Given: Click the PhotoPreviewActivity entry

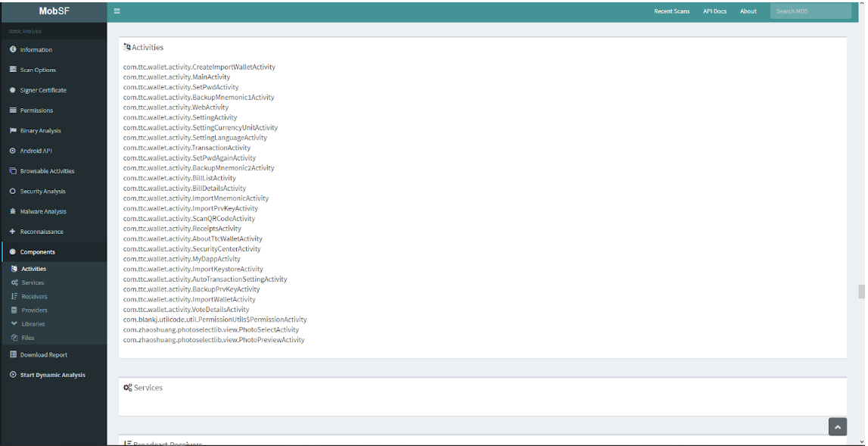Looking at the screenshot, I should (213, 340).
